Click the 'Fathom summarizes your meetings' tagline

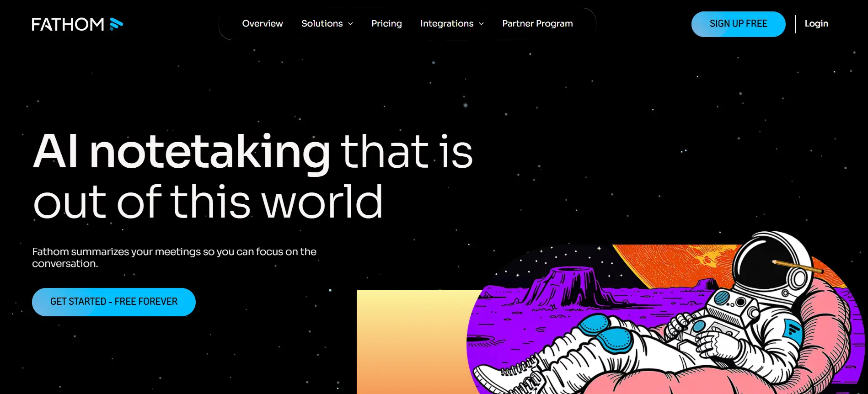[174, 257]
